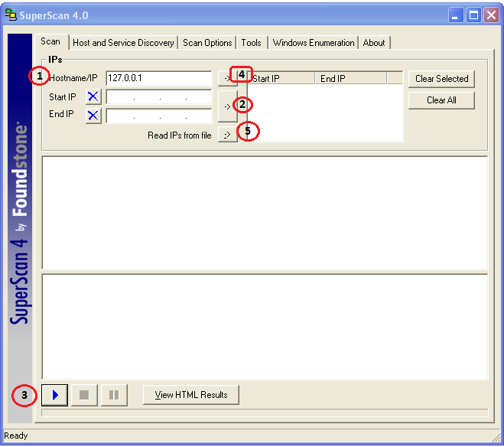Click the 'Read IPs from file' label
The width and height of the screenshot is (504, 447).
(x=180, y=135)
